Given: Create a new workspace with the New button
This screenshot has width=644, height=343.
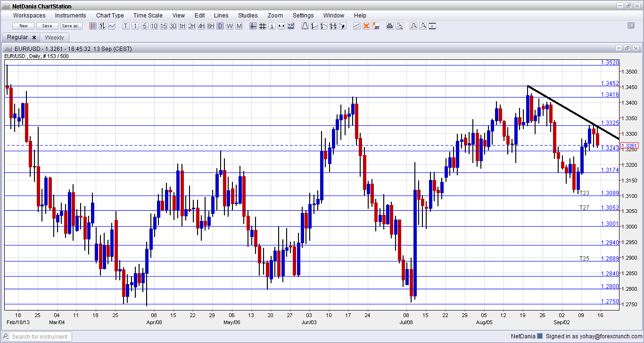Looking at the screenshot, I should click(23, 26).
